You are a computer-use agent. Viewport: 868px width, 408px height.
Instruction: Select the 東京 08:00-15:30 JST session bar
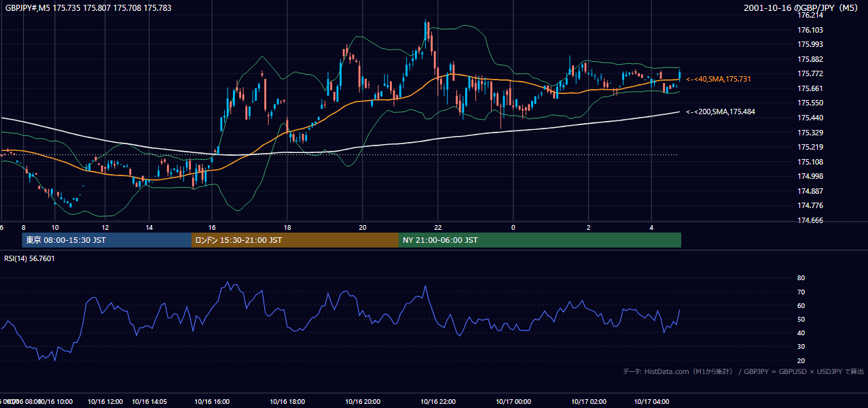[x=107, y=240]
